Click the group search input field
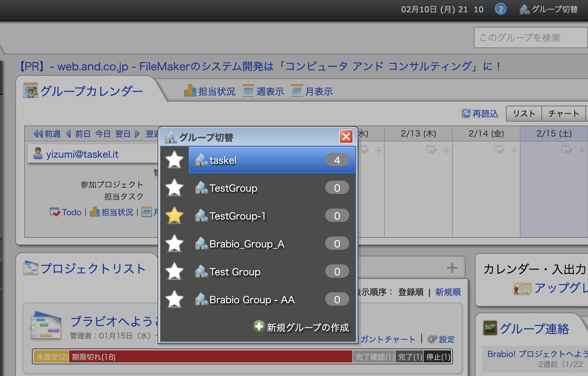Image resolution: width=588 pixels, height=376 pixels. tap(530, 38)
